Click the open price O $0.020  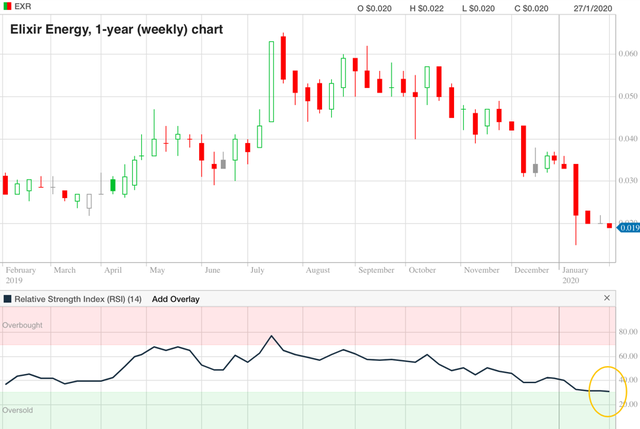[x=374, y=9]
